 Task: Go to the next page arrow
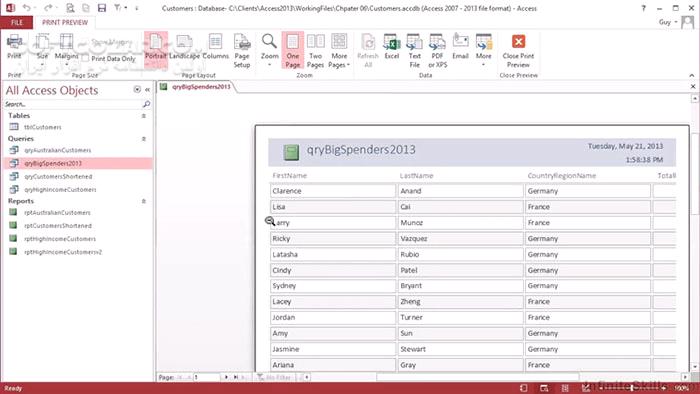[226, 377]
